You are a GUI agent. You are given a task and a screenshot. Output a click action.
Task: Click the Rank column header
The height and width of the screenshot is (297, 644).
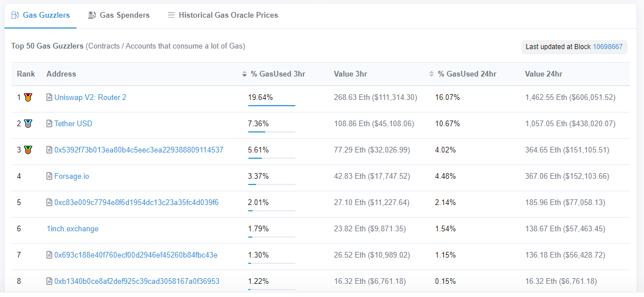tap(26, 74)
